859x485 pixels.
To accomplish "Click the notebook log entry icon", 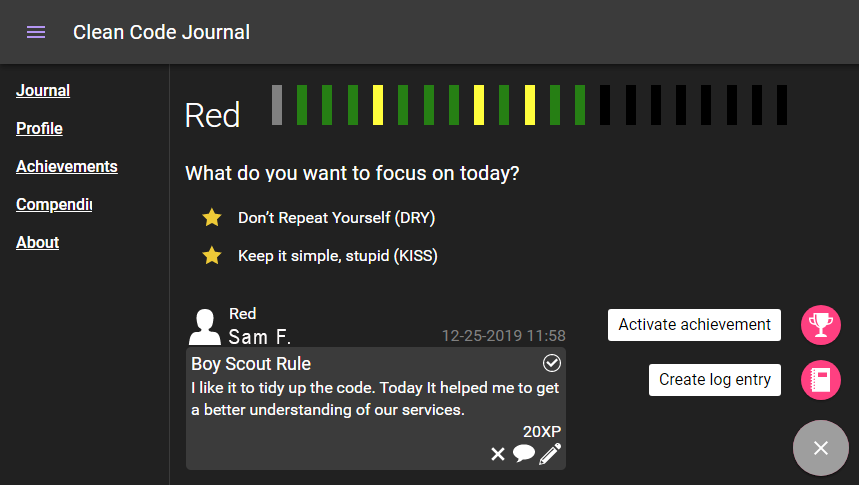I will tap(821, 380).
